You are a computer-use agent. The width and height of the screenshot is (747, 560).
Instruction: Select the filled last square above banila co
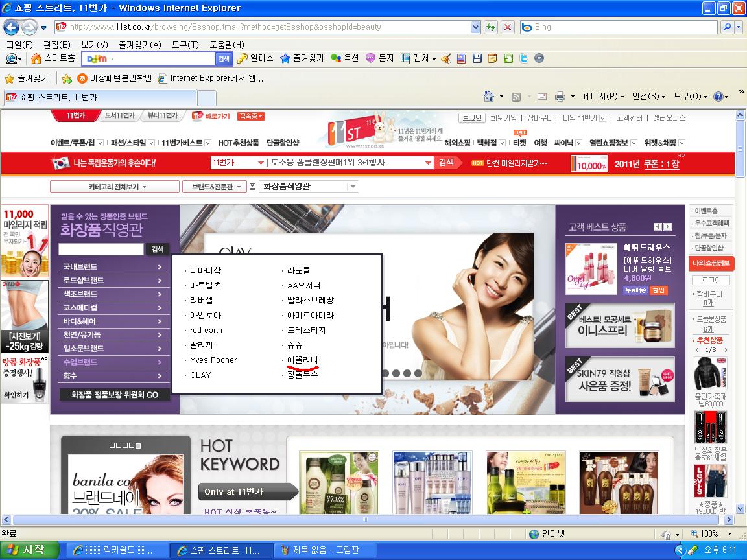[138, 446]
